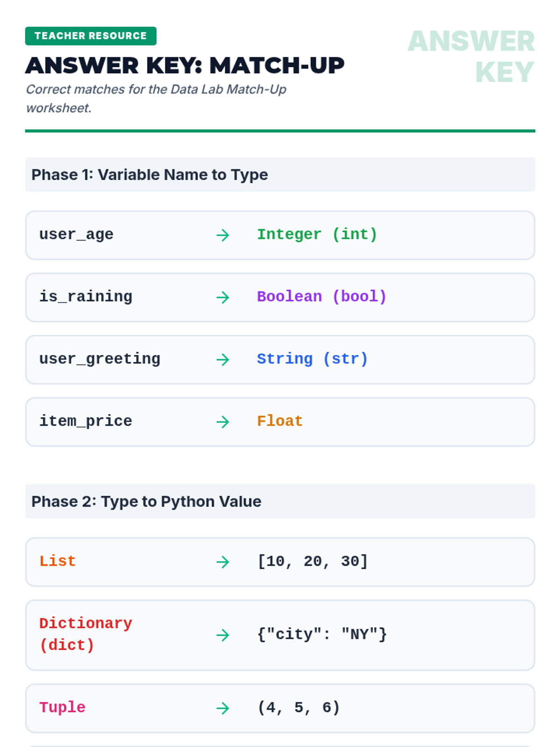This screenshot has height=747, width=560.
Task: Click the arrow icon beside user_age
Action: pos(223,235)
